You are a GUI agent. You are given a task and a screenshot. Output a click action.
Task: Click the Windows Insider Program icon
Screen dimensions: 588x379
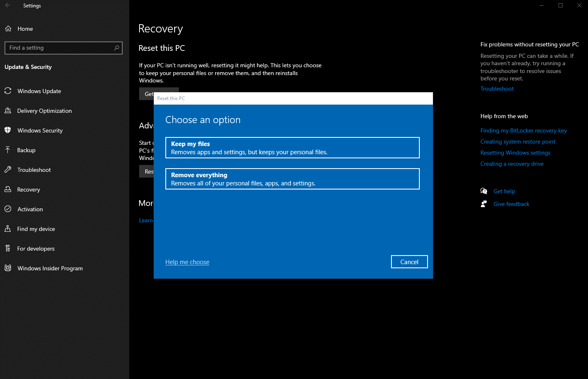(x=8, y=268)
